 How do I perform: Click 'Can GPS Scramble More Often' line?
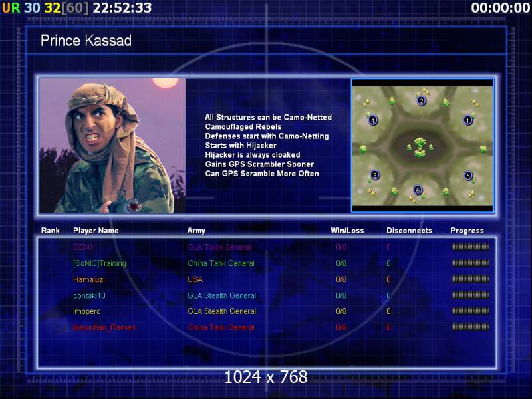262,174
